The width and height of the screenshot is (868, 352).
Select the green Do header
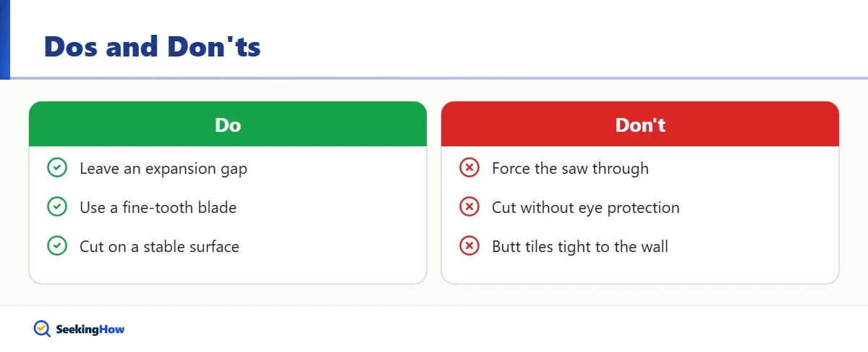coord(228,124)
